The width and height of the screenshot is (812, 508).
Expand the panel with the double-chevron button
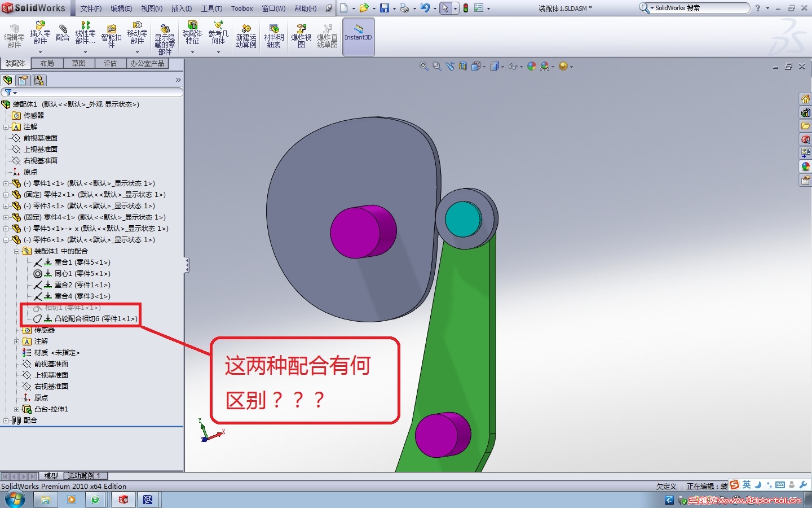point(178,80)
